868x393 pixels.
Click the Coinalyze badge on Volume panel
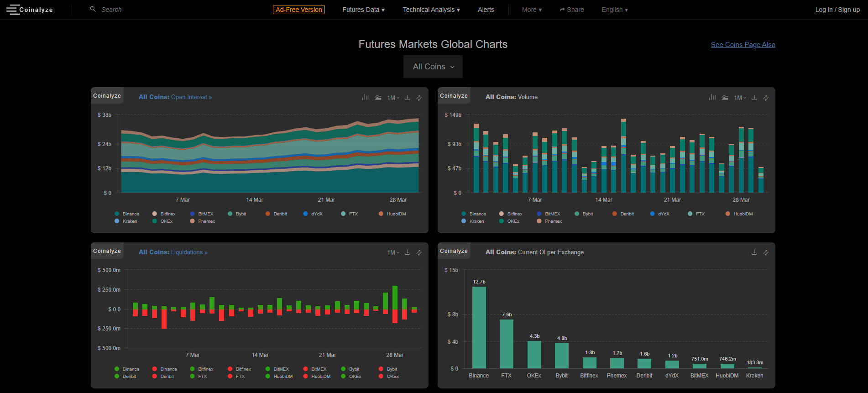454,96
